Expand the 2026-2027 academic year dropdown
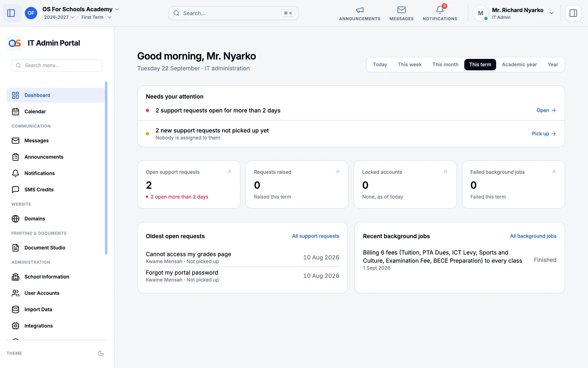Screen dimensions: 588x368 [x=59, y=17]
